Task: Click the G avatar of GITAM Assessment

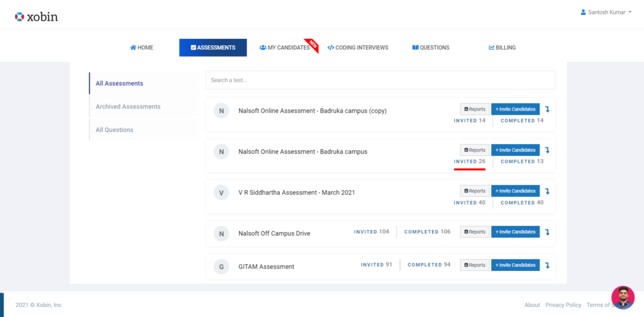Action: click(221, 267)
